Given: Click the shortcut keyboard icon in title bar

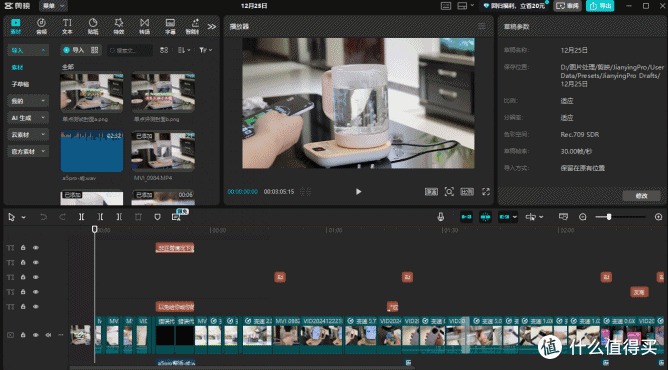Looking at the screenshot, I should [x=446, y=6].
